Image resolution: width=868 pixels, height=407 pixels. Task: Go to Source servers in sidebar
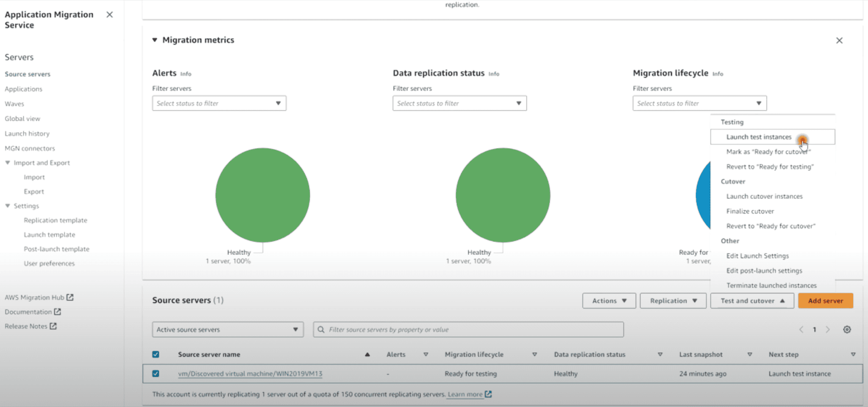[x=28, y=74]
